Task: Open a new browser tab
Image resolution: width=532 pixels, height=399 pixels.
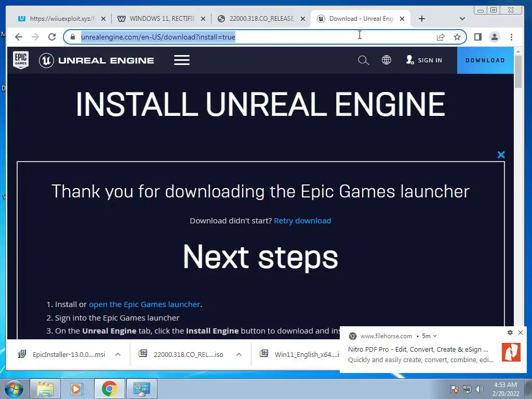Action: click(x=422, y=19)
